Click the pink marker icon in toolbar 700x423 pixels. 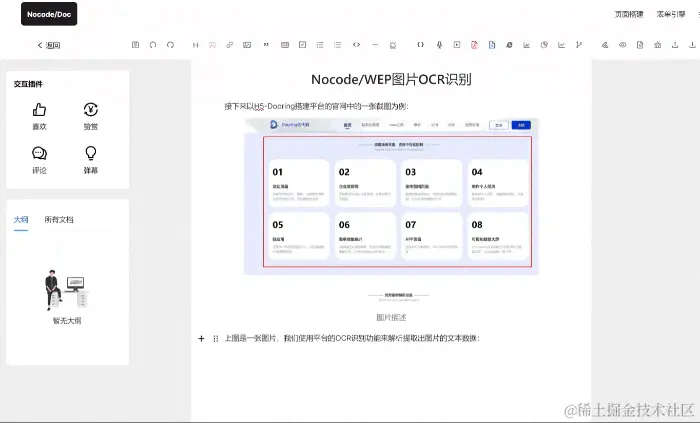[212, 45]
